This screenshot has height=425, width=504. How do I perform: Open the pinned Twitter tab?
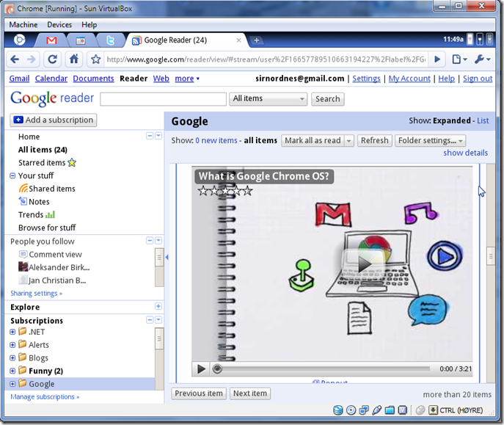click(x=109, y=40)
